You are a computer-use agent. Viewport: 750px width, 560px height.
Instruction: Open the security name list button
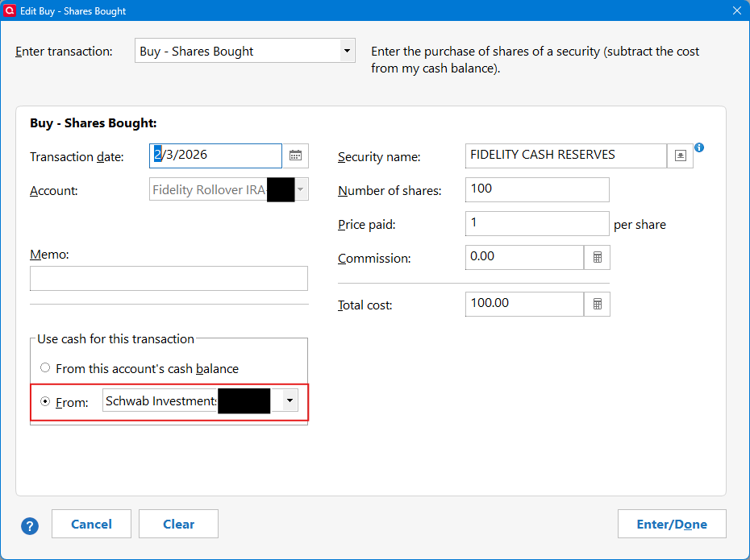(680, 156)
